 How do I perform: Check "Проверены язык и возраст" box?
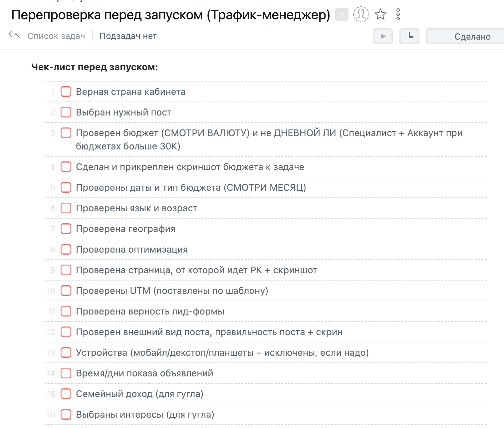[66, 208]
